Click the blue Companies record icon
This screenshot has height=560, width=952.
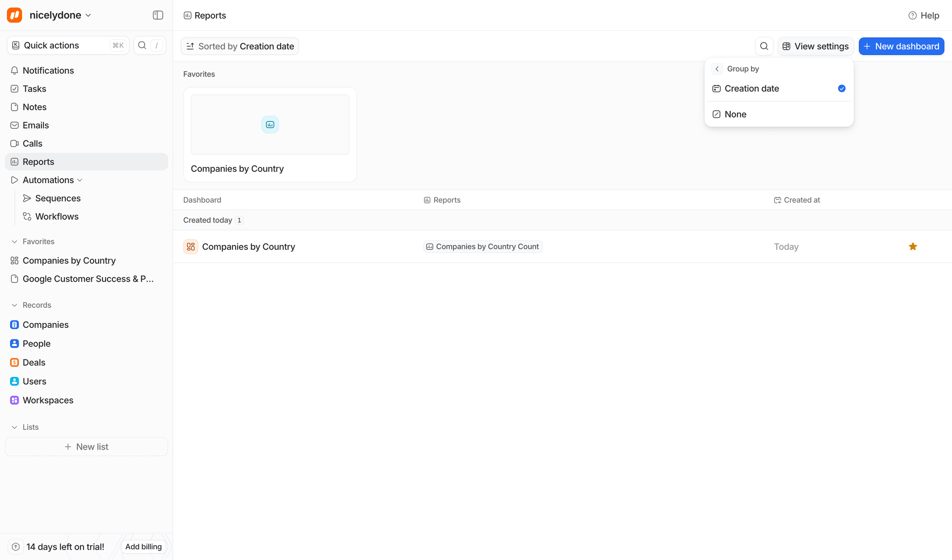(14, 325)
